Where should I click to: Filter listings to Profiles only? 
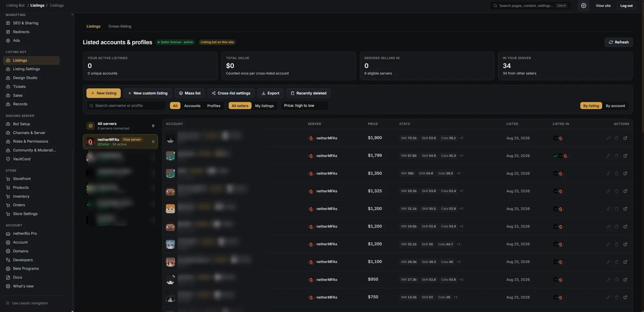pos(214,106)
